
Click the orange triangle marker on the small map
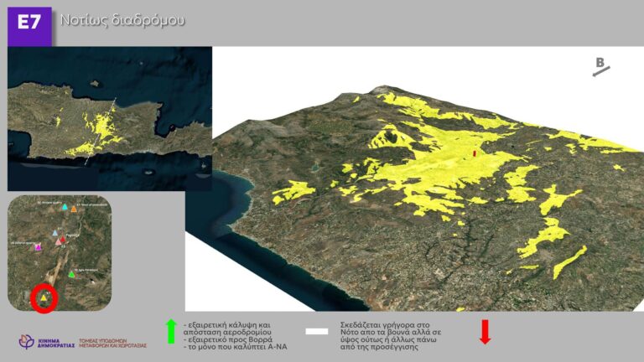click(x=75, y=209)
